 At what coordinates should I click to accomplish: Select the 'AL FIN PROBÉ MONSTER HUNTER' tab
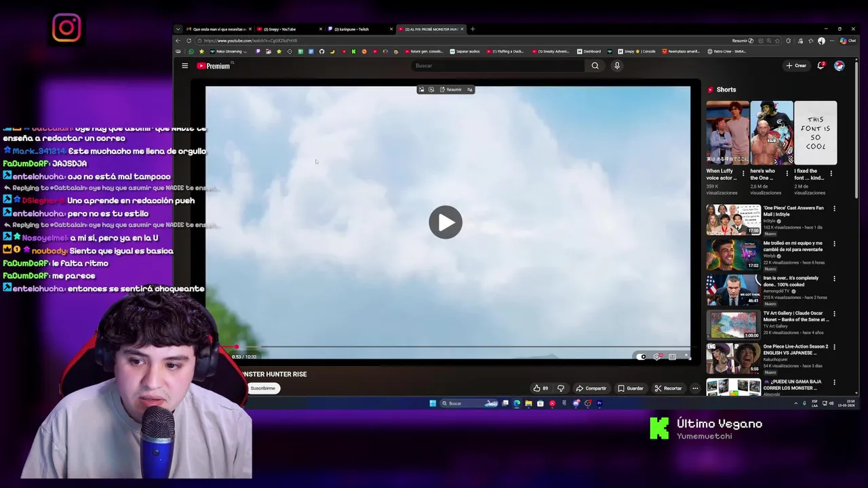pyautogui.click(x=430, y=29)
